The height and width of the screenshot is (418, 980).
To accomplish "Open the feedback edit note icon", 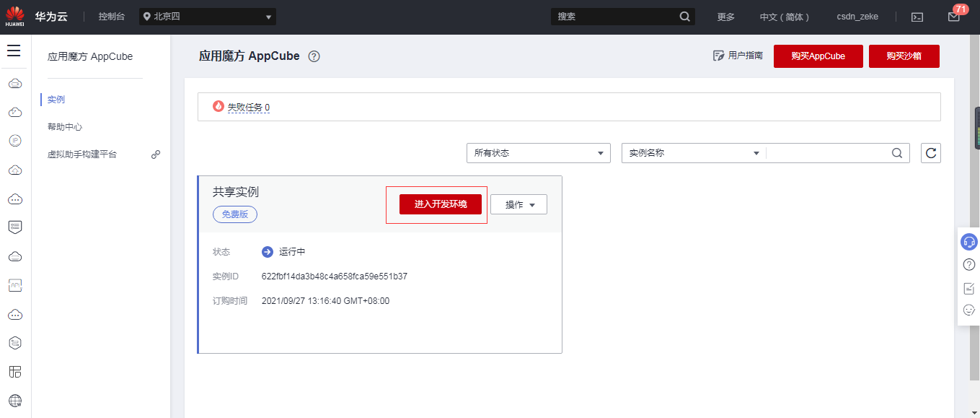I will coord(969,288).
